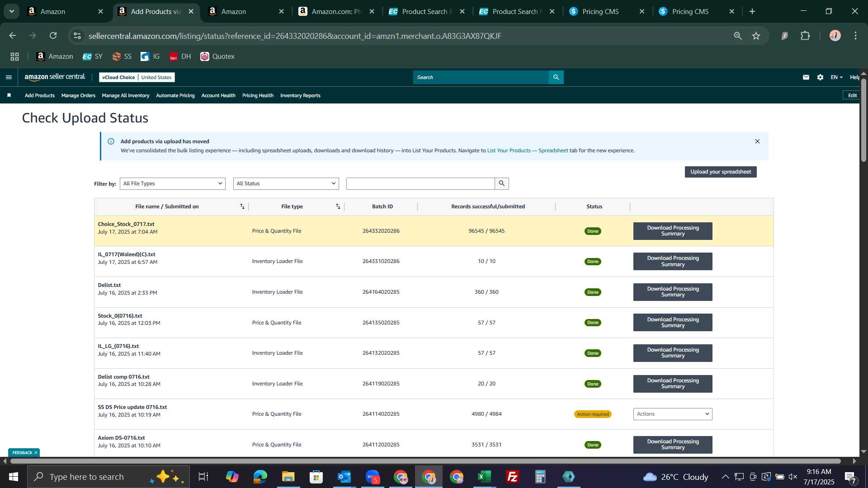Click the Action required status badge
This screenshot has width=868, height=488.
[593, 414]
